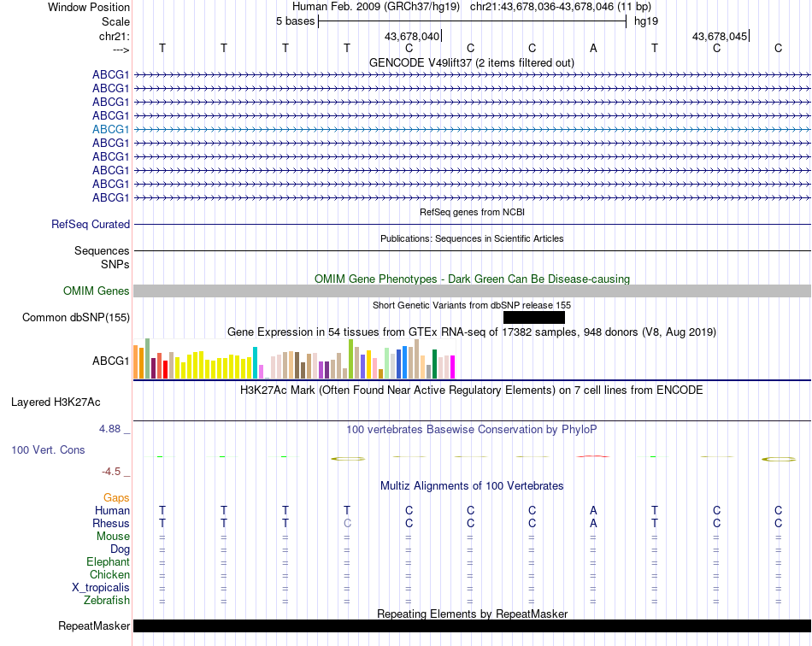Click the Rhesus species label
Viewport: 812px width, 646px height.
click(111, 523)
